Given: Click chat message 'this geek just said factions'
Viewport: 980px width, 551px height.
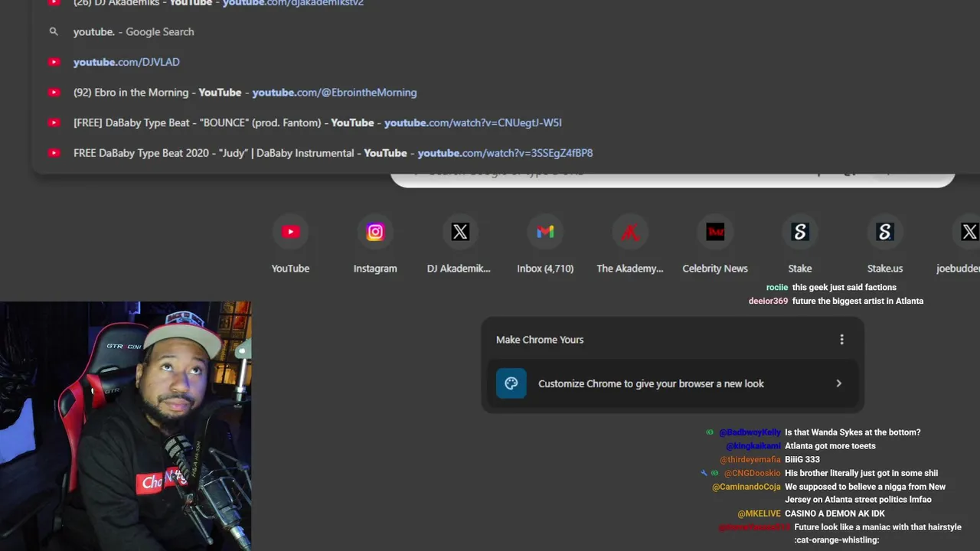Looking at the screenshot, I should pyautogui.click(x=844, y=288).
